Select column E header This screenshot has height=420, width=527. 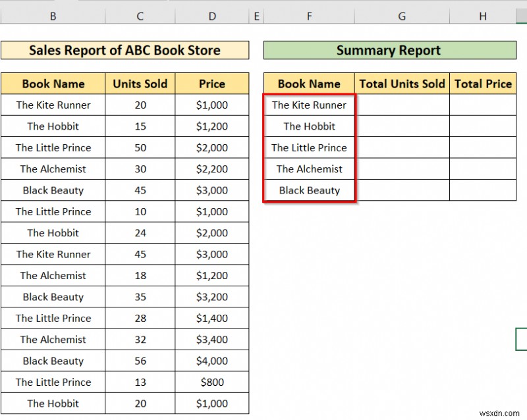tap(256, 16)
